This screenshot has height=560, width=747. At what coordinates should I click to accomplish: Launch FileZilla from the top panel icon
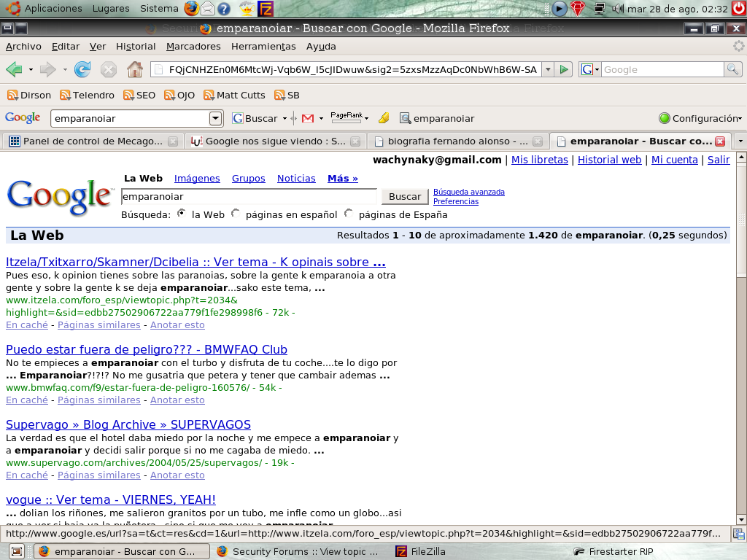point(266,8)
